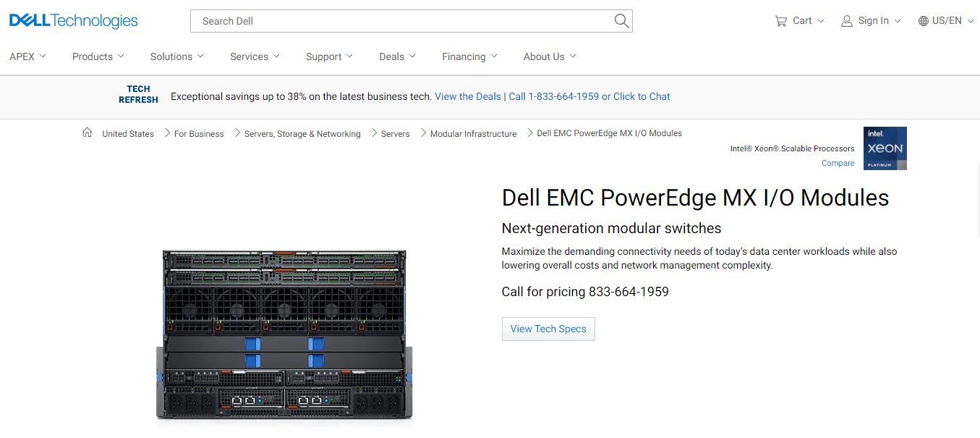Image resolution: width=980 pixels, height=438 pixels.
Task: Expand the Products dropdown
Action: pos(98,56)
